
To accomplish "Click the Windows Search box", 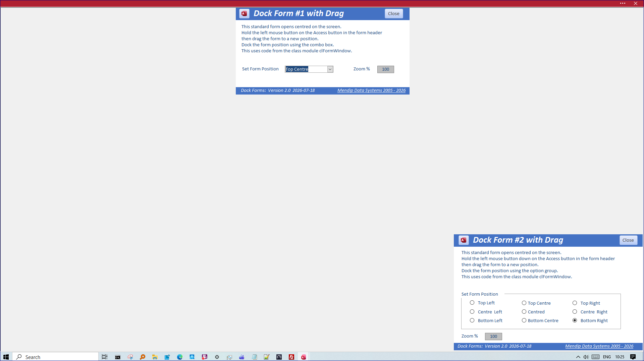I will [x=56, y=357].
